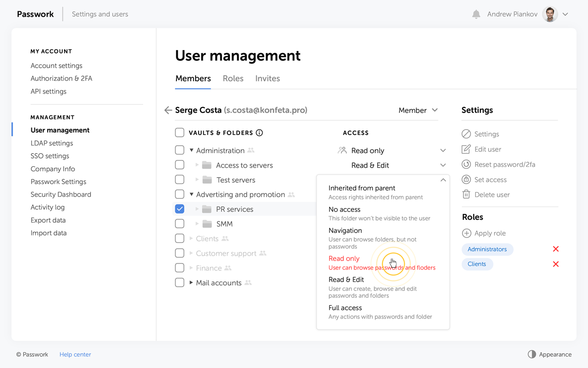Image resolution: width=588 pixels, height=368 pixels.
Task: Click the info icon next to Vaults & Folders
Action: [260, 133]
